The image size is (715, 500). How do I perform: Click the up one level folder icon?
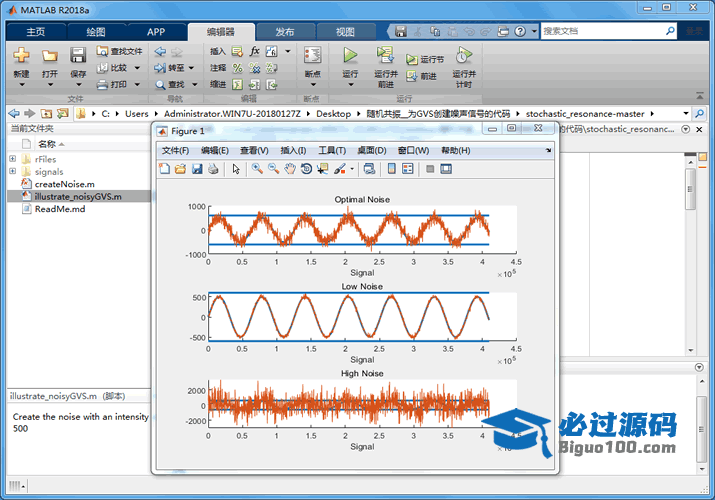tap(46, 113)
